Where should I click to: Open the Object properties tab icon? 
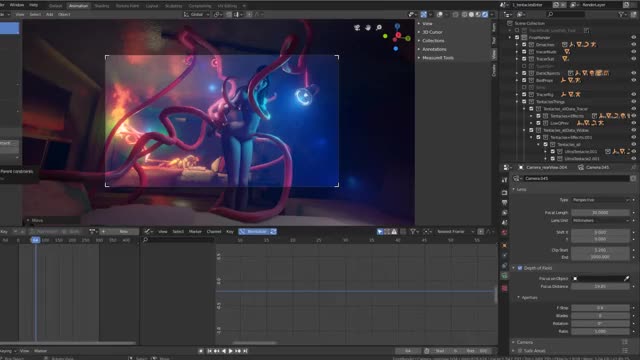[x=504, y=246]
